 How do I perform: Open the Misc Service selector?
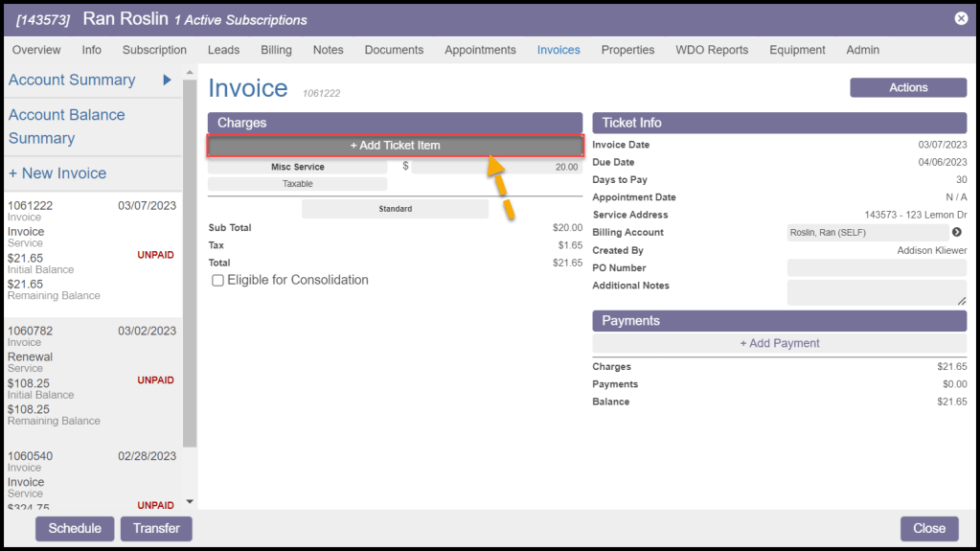tap(297, 167)
